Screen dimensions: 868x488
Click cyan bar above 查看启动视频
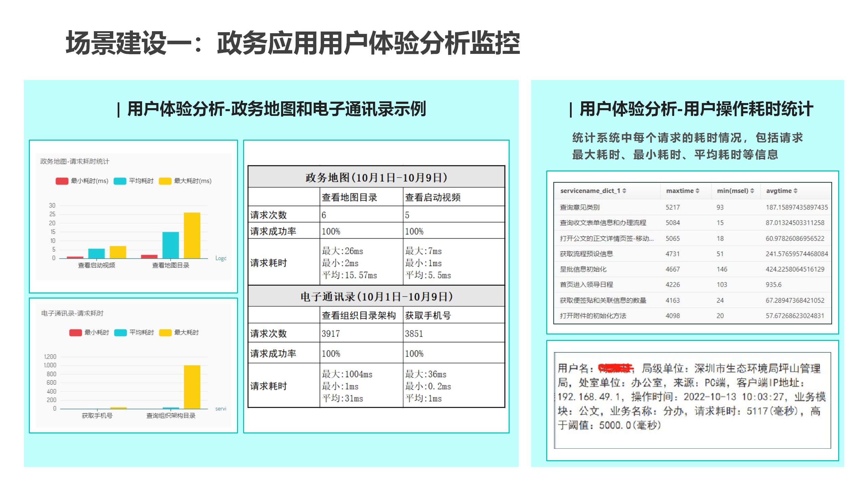(96, 253)
